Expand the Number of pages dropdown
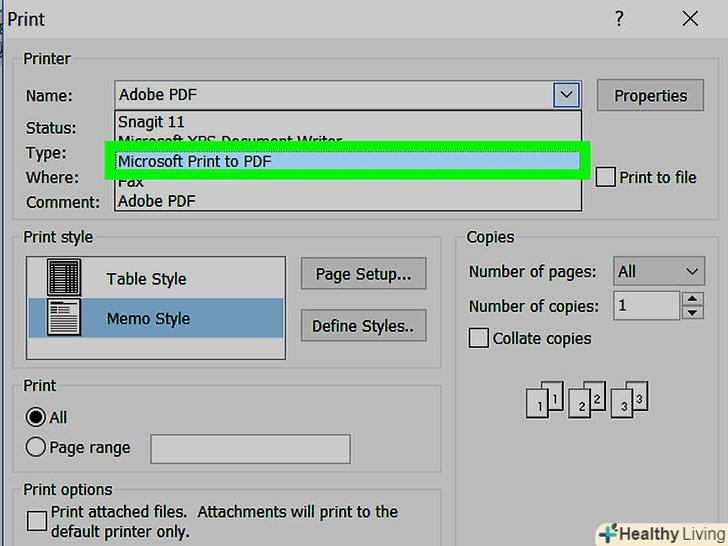The image size is (728, 546). click(659, 271)
